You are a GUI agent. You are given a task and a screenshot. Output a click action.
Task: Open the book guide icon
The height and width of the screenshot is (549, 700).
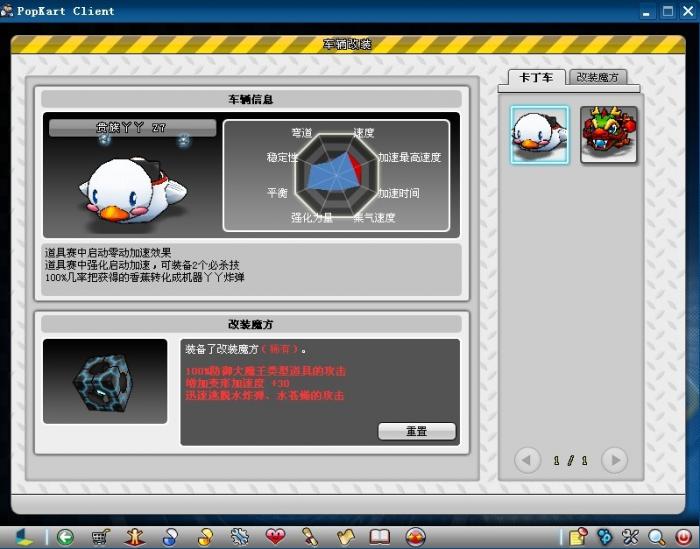(x=380, y=537)
